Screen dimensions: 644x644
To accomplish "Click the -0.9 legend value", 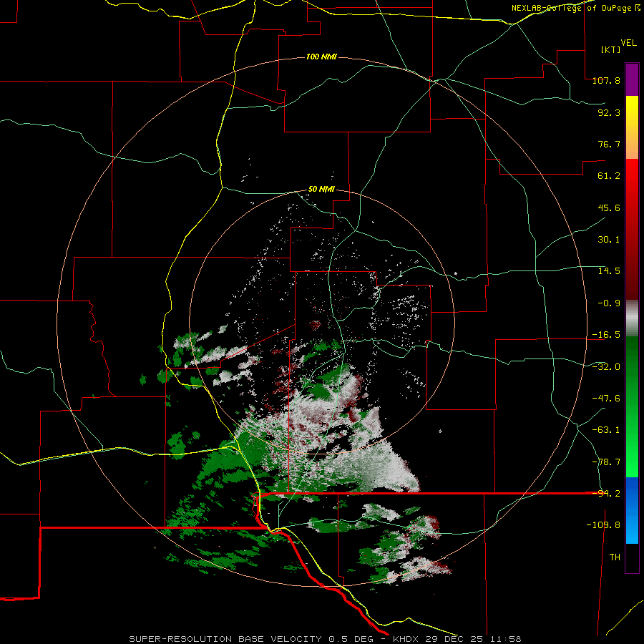I will [x=609, y=303].
